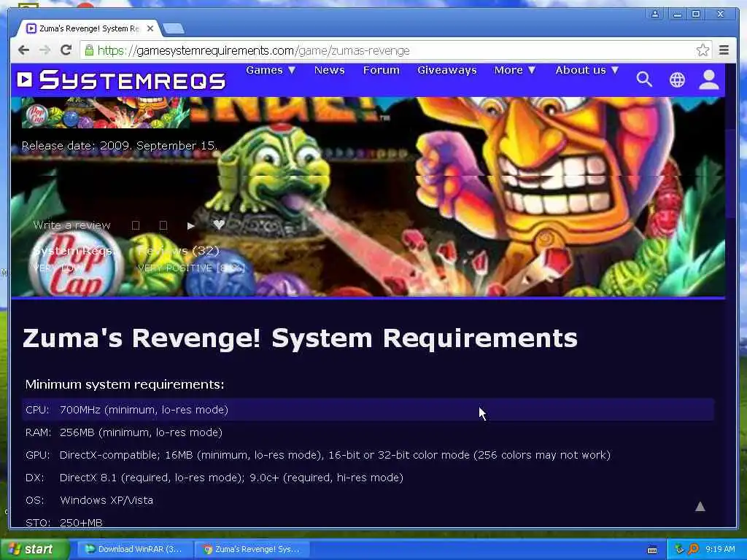Click the heart favorite icon
Image resolution: width=747 pixels, height=560 pixels.
[x=219, y=225]
